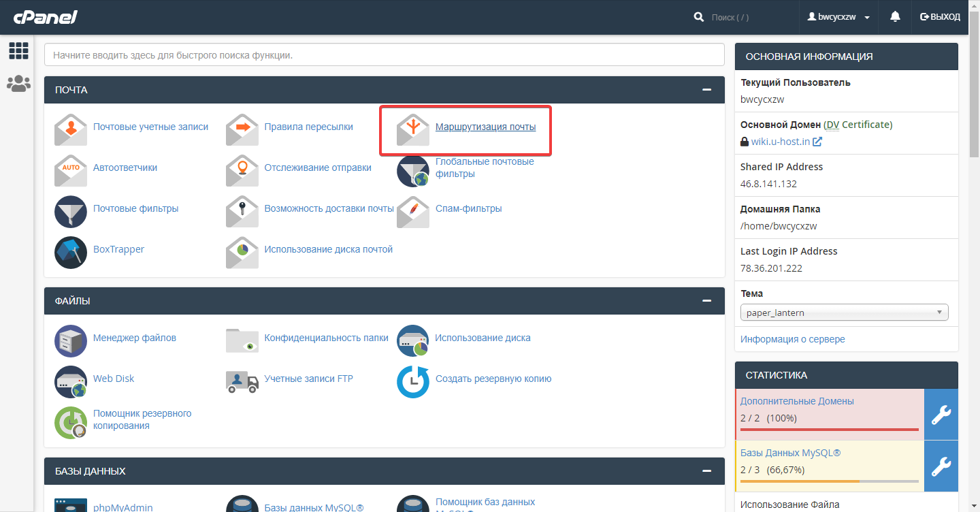980x512 pixels.
Task: Click the Помощник резервного копирования icon
Action: click(x=71, y=423)
